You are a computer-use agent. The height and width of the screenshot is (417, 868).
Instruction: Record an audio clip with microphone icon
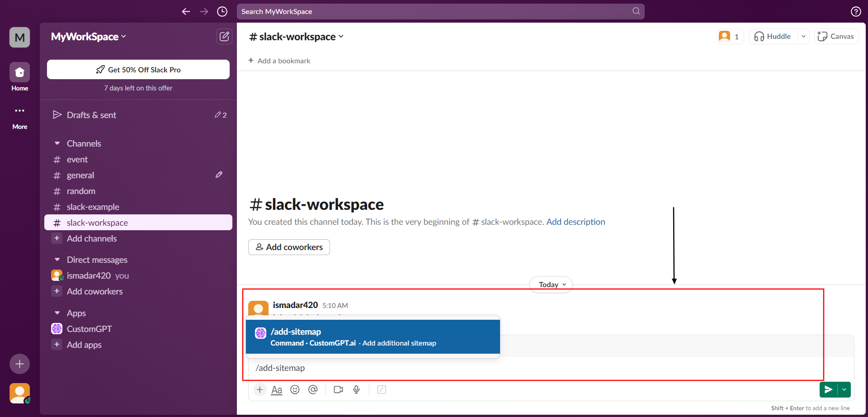tap(356, 389)
